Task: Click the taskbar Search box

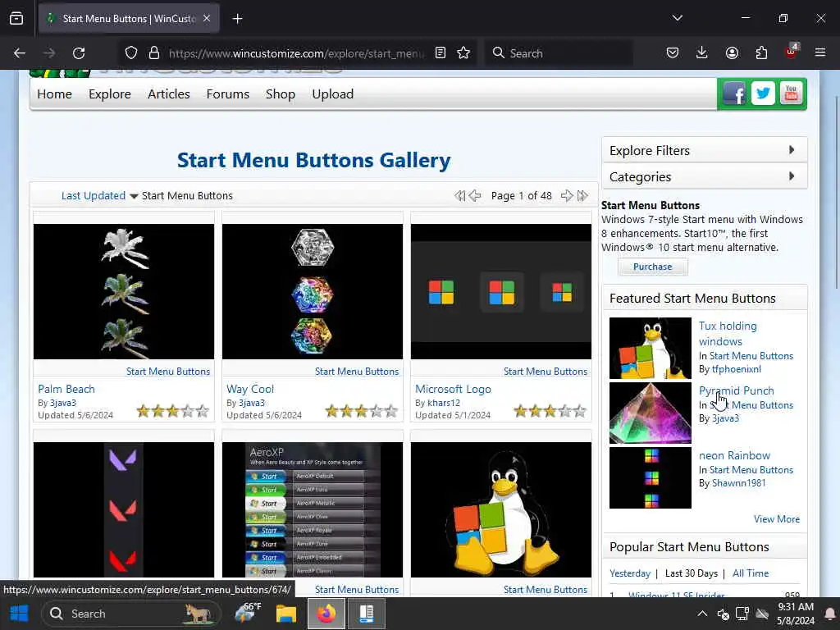Action: tap(131, 614)
